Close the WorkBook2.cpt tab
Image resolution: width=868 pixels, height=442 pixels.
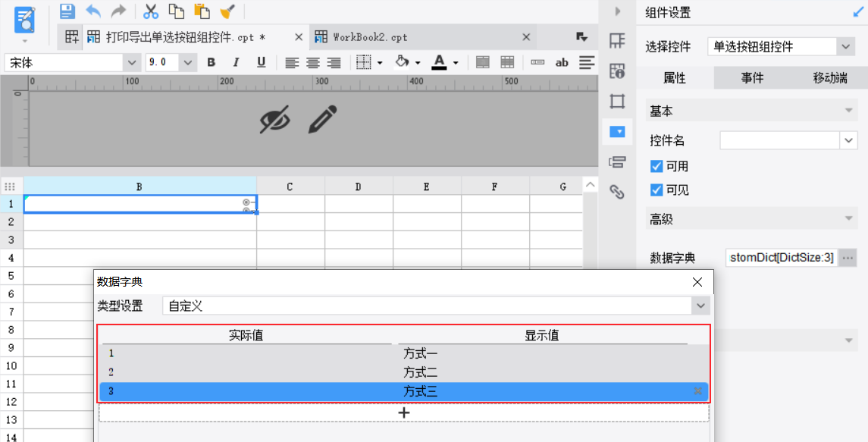[526, 37]
